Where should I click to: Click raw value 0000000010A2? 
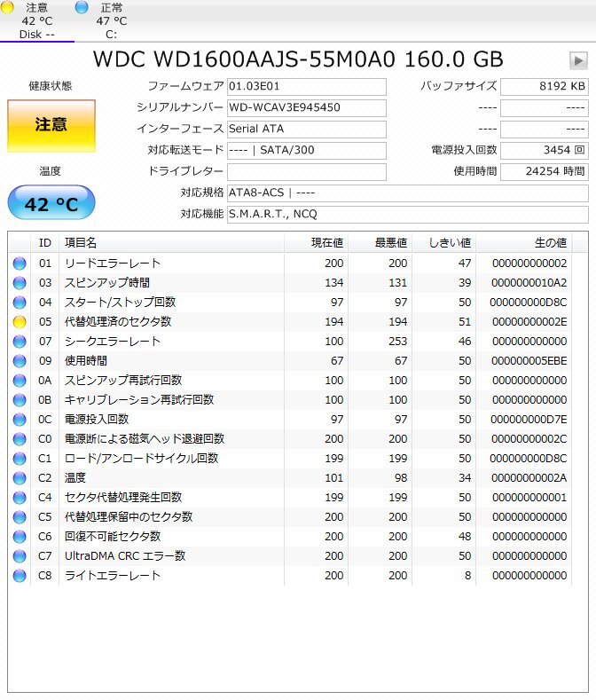[529, 283]
